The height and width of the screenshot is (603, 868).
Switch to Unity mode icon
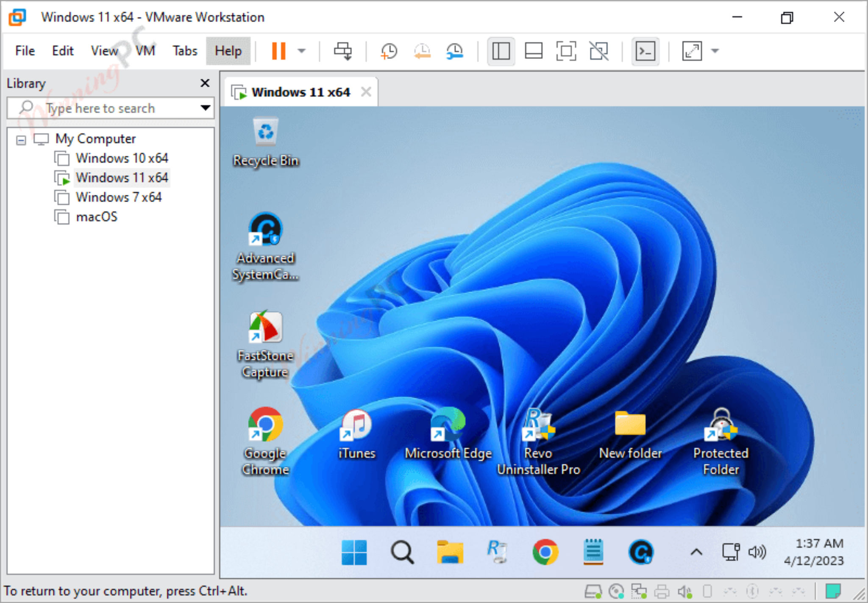599,51
